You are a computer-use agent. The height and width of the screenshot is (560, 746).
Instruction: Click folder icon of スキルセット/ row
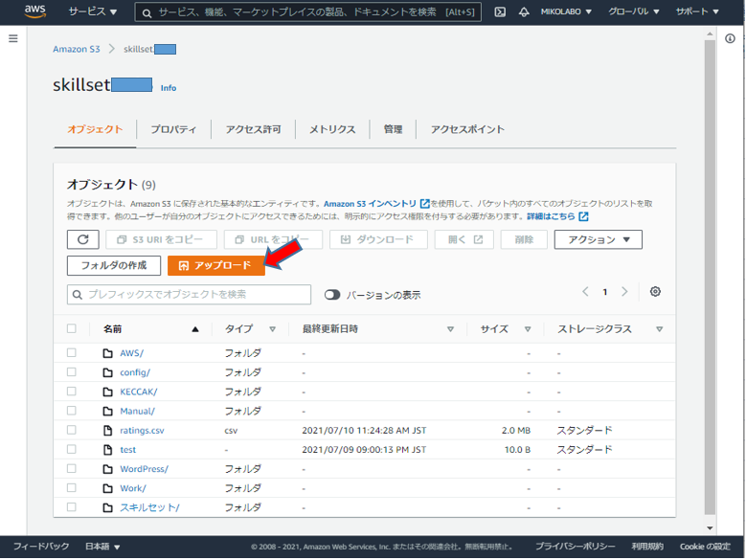click(108, 507)
